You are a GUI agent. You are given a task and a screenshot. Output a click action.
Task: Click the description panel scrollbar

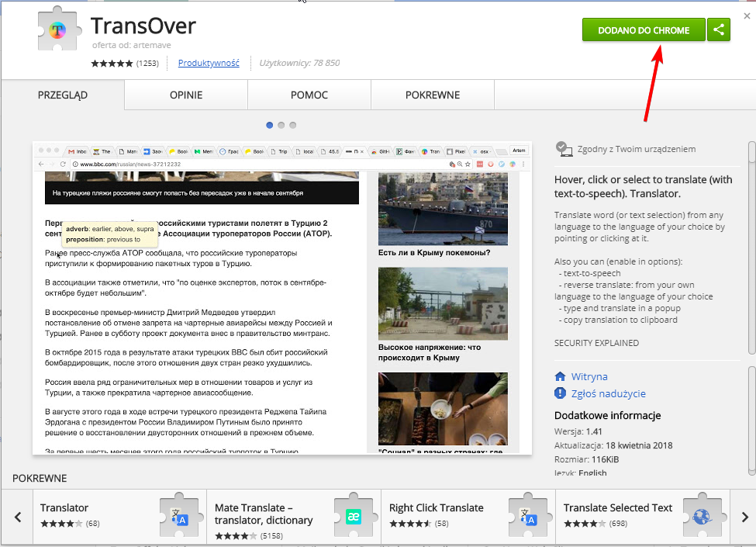coord(751,248)
